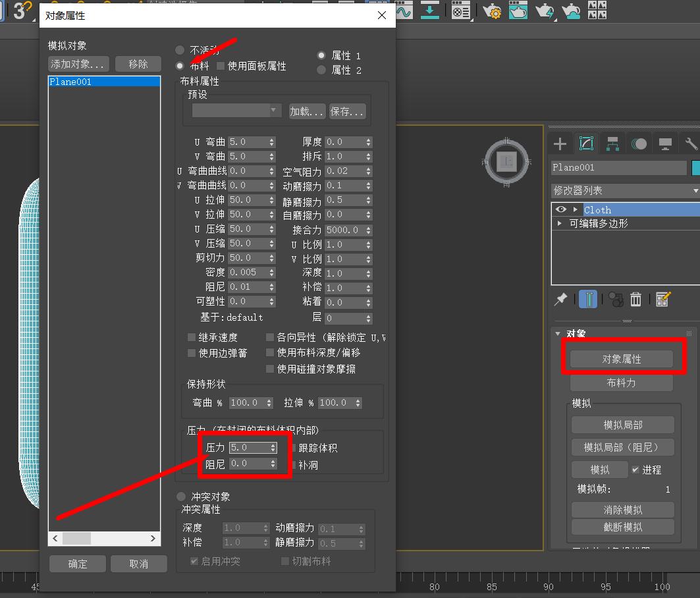Click 确定 to confirm the dialog
Screen dimensions: 700x598
[78, 564]
